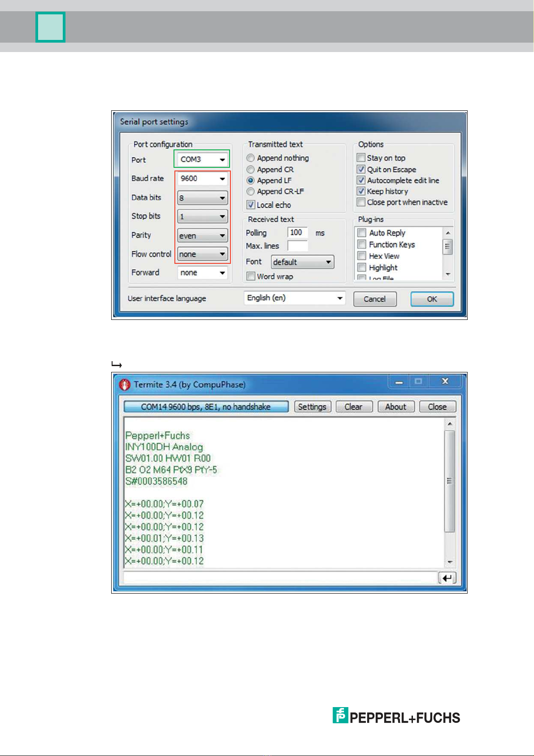
Task: Enable the Hex View plug-in
Action: 362,256
